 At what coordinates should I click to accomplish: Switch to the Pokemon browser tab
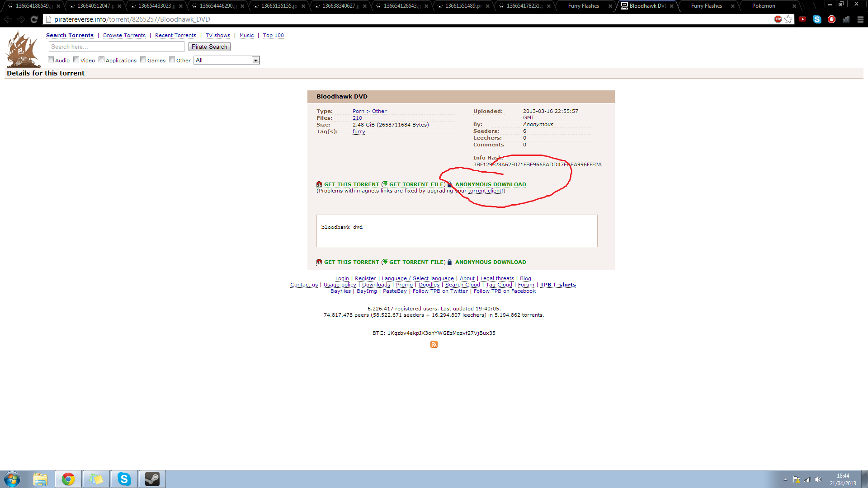pos(764,6)
